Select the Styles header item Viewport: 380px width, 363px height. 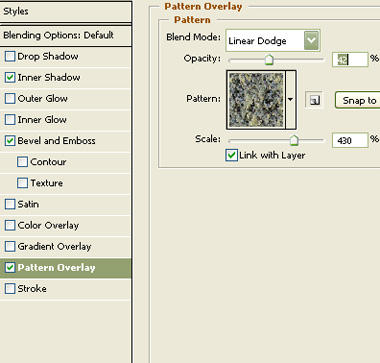click(x=65, y=12)
